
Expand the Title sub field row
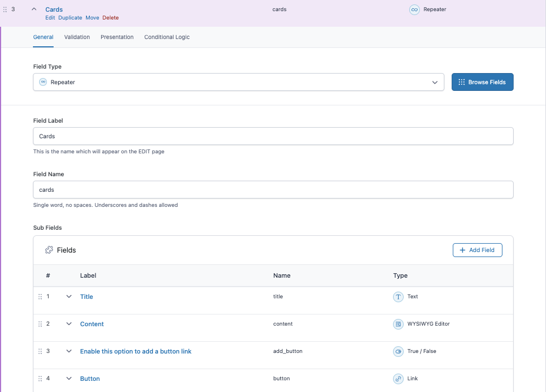[x=69, y=297]
